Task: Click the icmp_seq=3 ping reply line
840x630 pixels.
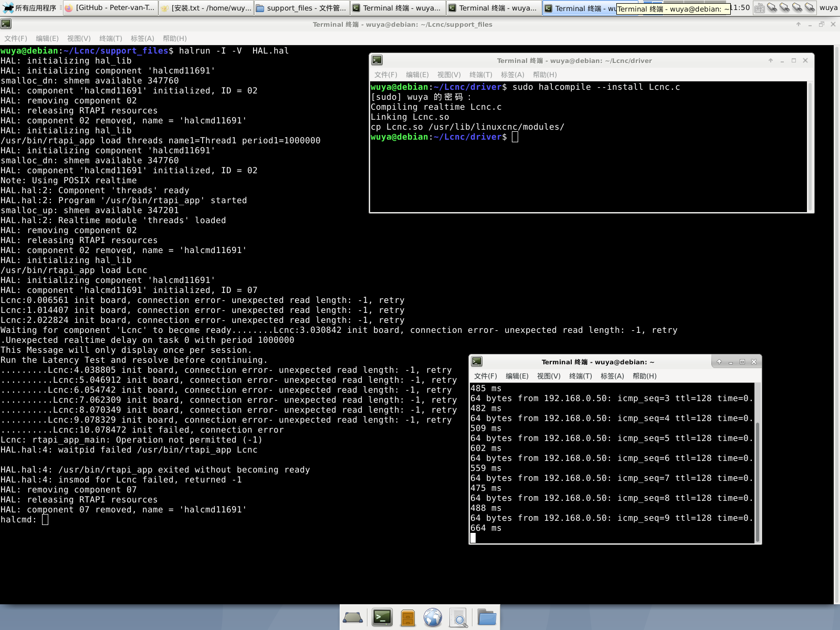Action: [x=612, y=398]
